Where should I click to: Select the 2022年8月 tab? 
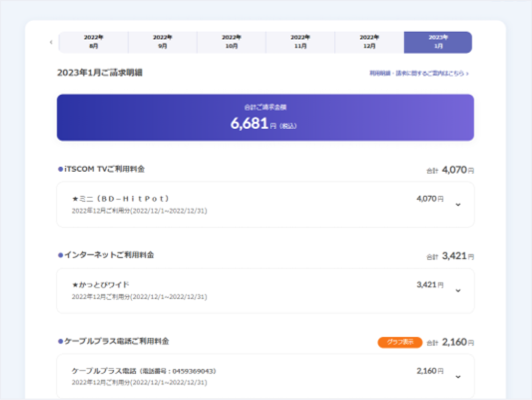click(x=93, y=42)
